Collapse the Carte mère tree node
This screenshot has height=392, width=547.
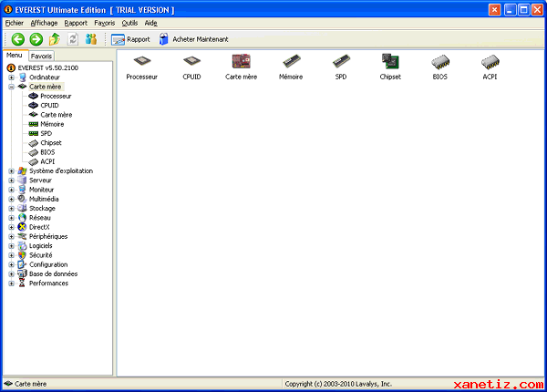pos(11,87)
